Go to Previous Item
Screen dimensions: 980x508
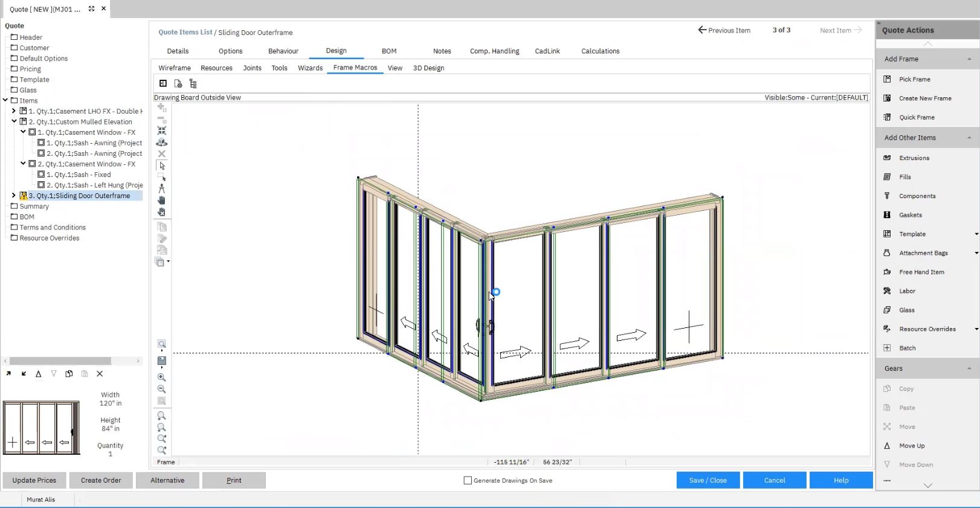point(724,30)
